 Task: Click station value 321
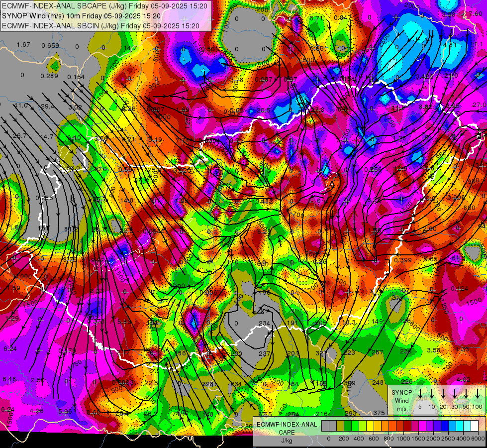pyautogui.click(x=321, y=353)
